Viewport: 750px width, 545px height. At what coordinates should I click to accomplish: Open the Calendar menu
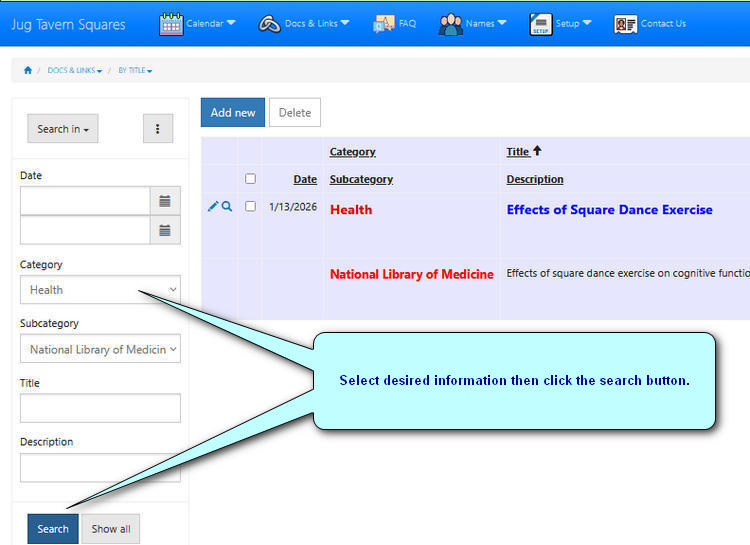pyautogui.click(x=198, y=24)
